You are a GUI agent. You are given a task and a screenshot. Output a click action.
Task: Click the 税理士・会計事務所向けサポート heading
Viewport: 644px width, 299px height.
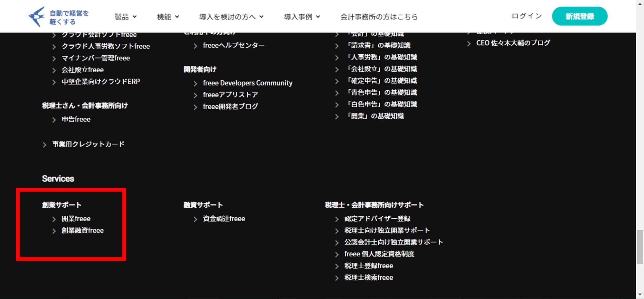374,205
